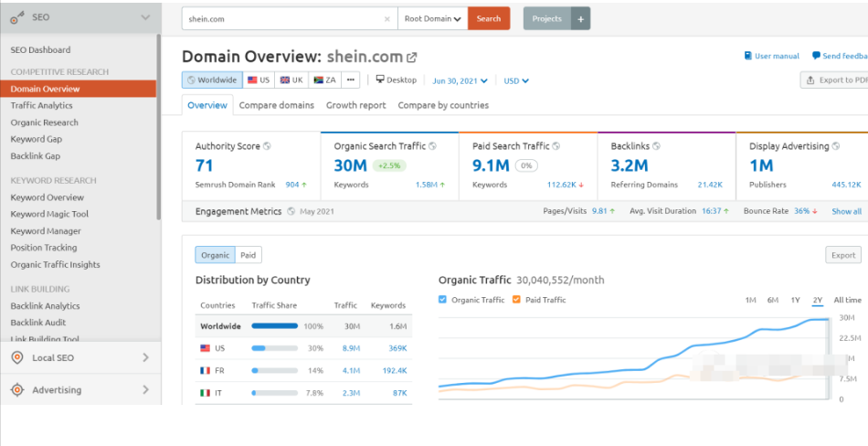Open Root Domain dropdown

point(433,19)
